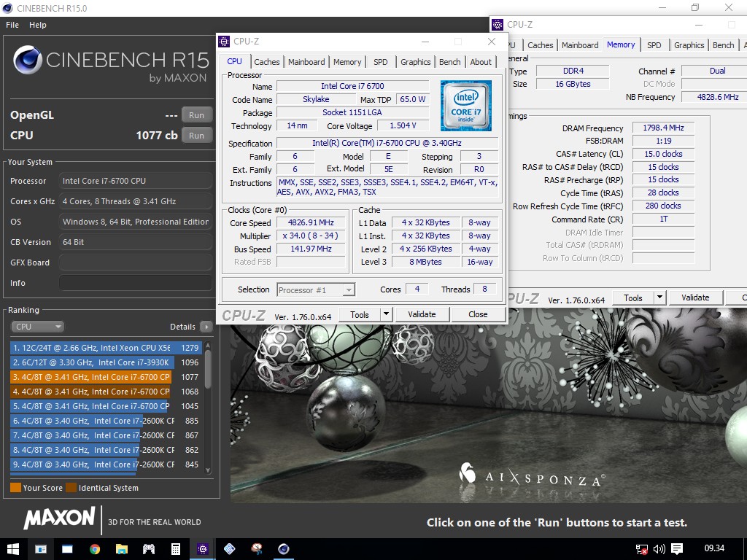
Task: Open the Action Center notifications icon
Action: (677, 549)
